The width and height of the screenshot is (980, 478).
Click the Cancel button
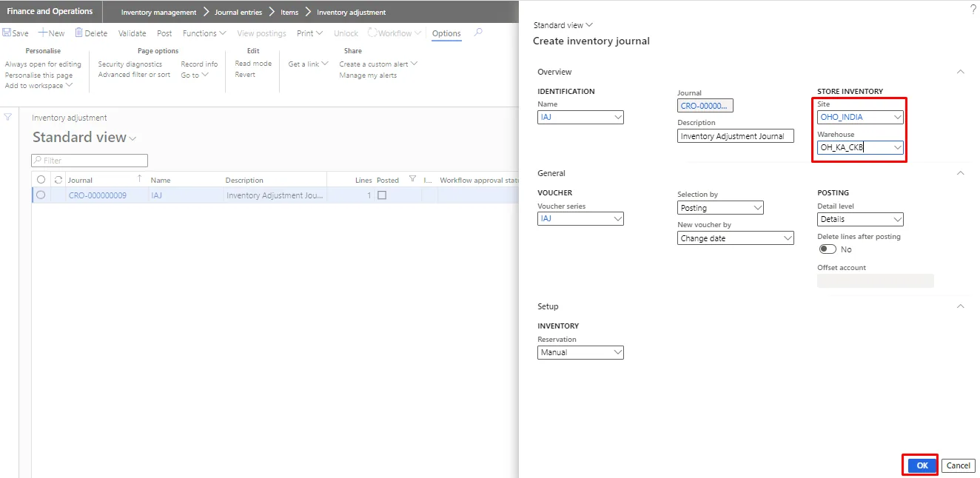click(958, 465)
